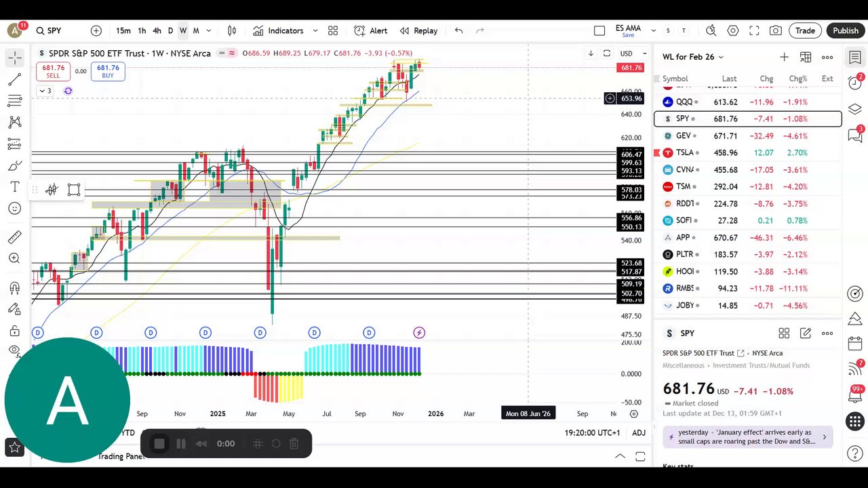Take a chart snapshot with camera icon
The image size is (868, 488).
[x=776, y=30]
